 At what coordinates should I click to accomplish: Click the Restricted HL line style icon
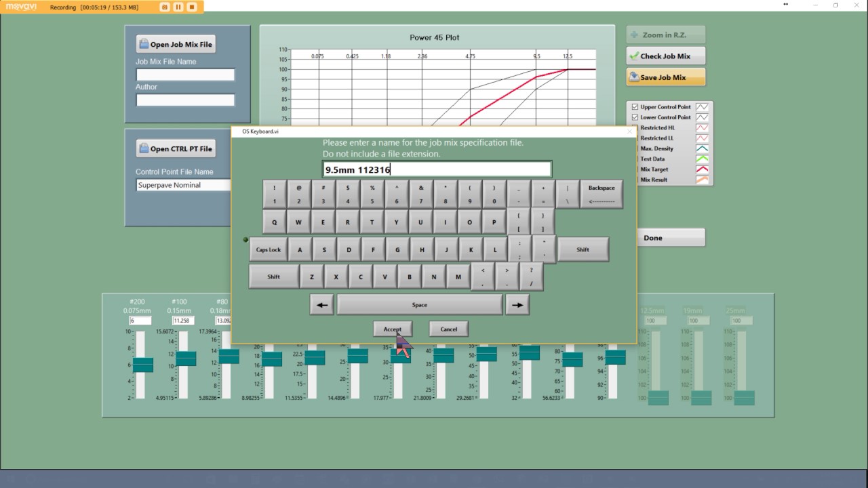click(x=703, y=127)
